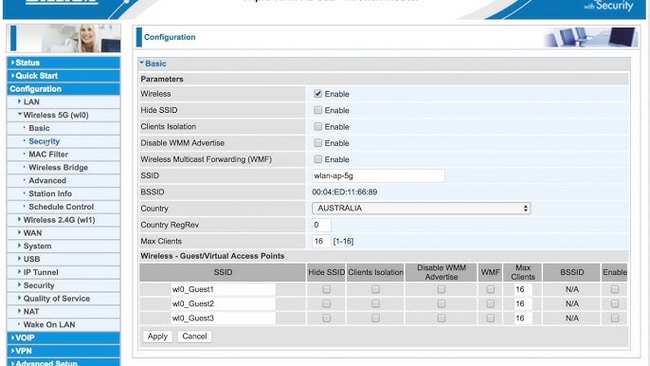The image size is (650, 366).
Task: Enable Wireless Multicast Forwarding checkbox
Action: 318,159
